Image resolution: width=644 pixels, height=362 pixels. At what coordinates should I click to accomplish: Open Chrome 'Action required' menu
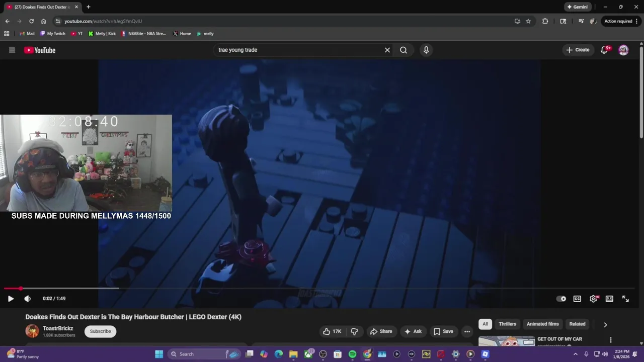pyautogui.click(x=620, y=21)
